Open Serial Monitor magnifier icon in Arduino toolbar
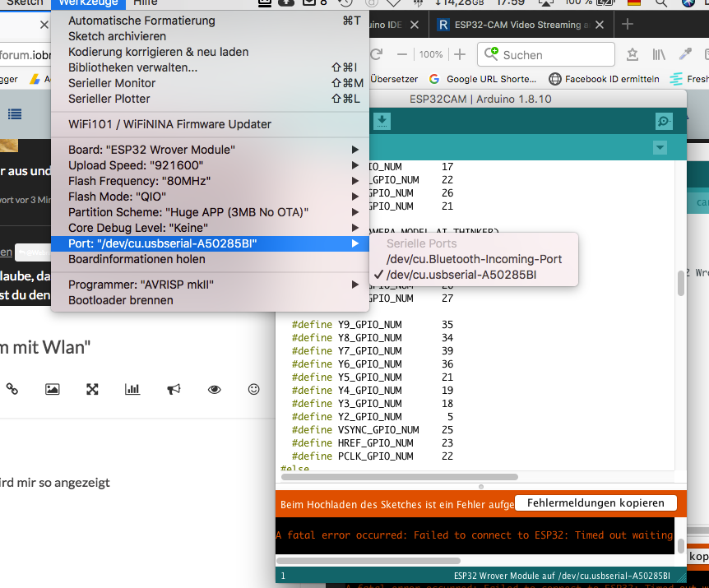This screenshot has height=588, width=709. coord(664,121)
